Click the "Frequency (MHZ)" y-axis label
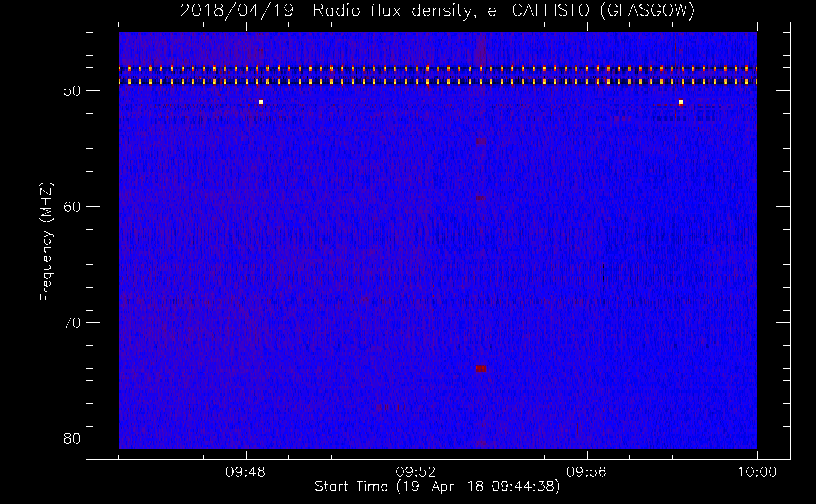Viewport: 816px width, 504px height. click(x=46, y=242)
